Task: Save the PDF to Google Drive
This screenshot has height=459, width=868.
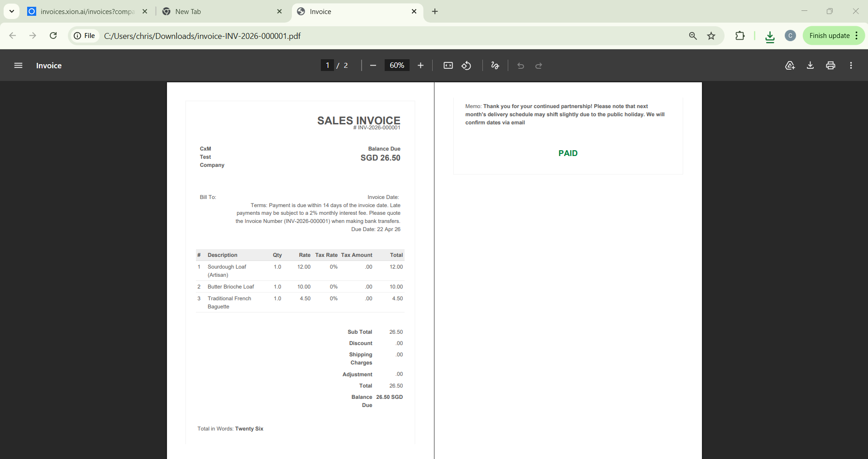Action: tap(790, 66)
